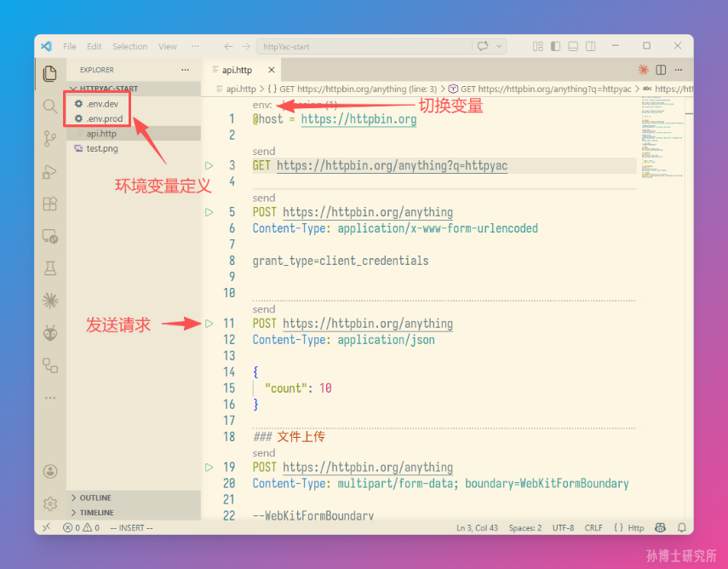Open Remote Explorer in activity bar
Screen dimensions: 728x569
pos(50,237)
